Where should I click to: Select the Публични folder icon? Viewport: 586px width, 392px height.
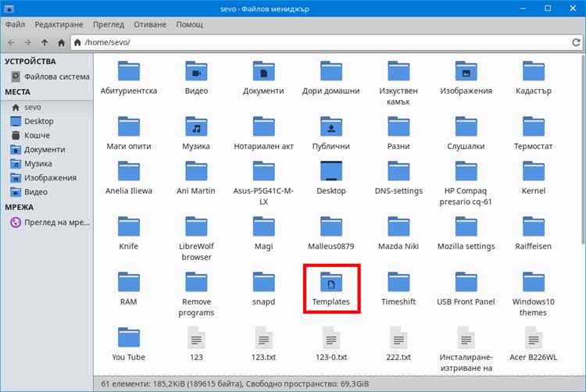pos(331,127)
